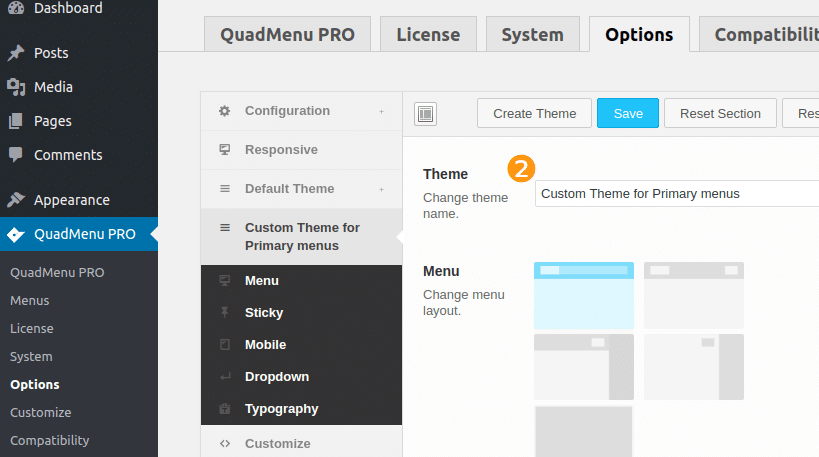The image size is (819, 457).
Task: Go to Posts in admin menu
Action: tap(51, 53)
